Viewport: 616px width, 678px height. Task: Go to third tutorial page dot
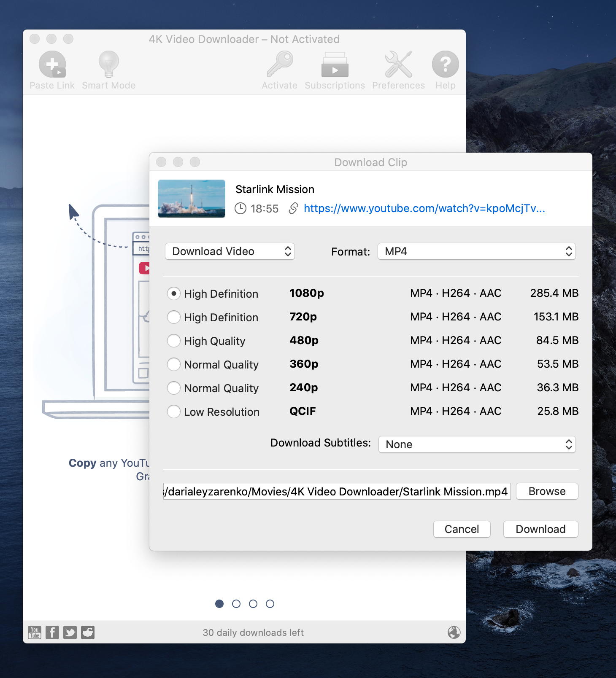tap(253, 604)
